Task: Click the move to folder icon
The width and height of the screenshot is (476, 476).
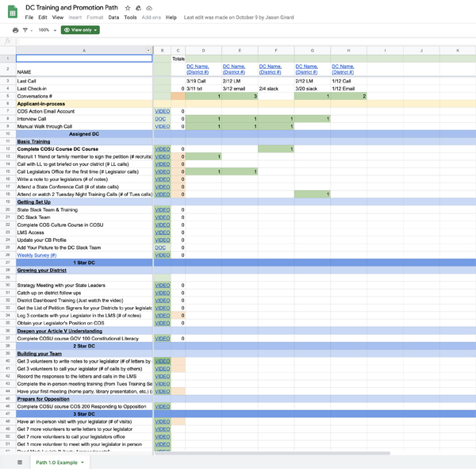Action: (139, 7)
